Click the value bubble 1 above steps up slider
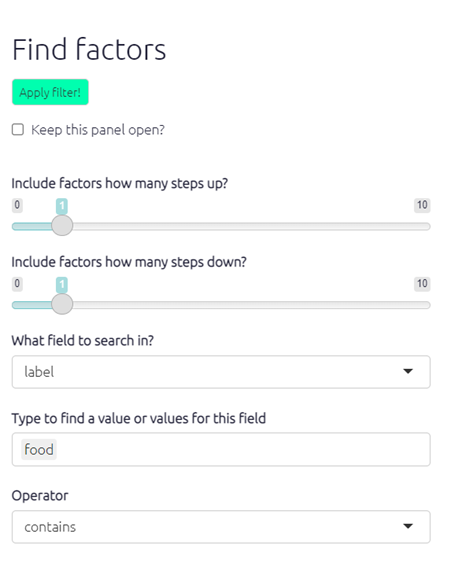 (62, 206)
